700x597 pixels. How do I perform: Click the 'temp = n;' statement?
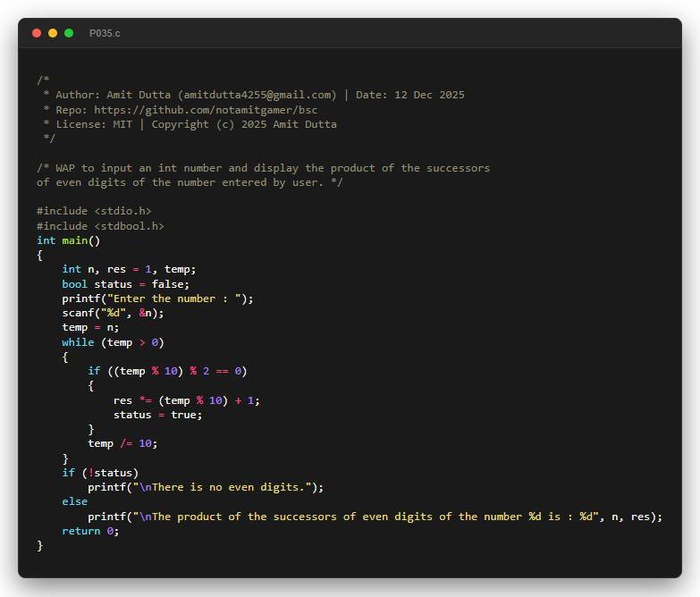[x=90, y=328]
